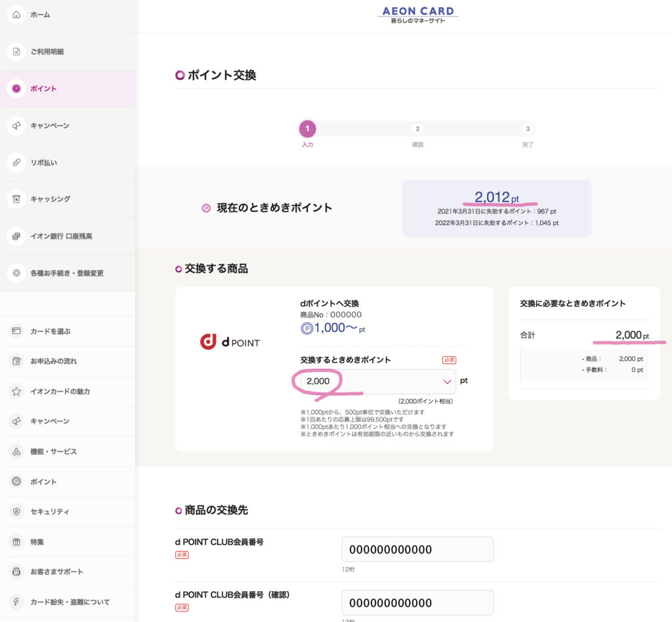Viewport: 672px width, 622px height.
Task: Open ホーム menu item
Action: pos(68,14)
